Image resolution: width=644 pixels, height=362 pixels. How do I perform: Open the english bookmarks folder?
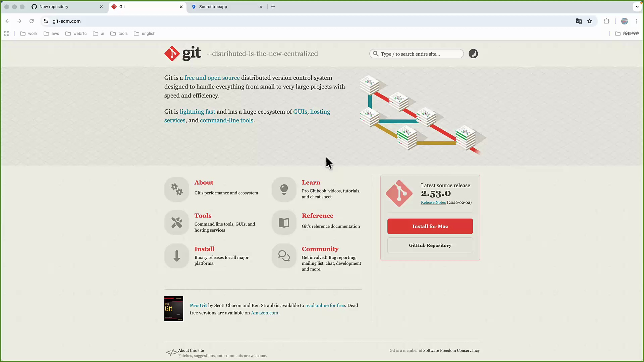145,34
